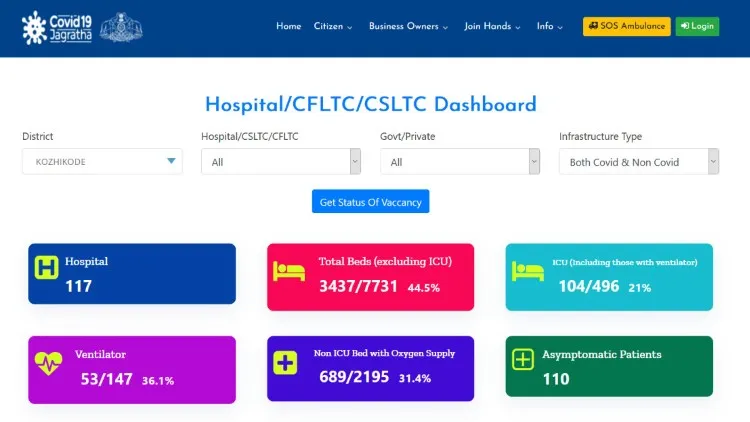This screenshot has width=750, height=422.
Task: Click the Non ICU Bed with Oxygen Supply title
Action: coord(384,353)
